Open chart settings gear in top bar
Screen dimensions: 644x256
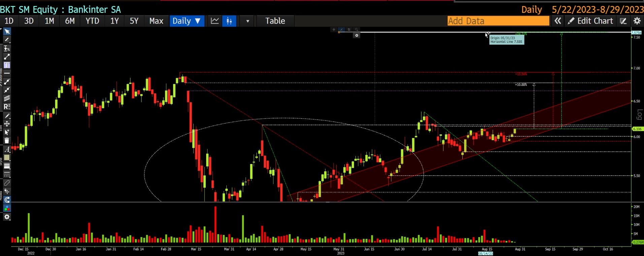pyautogui.click(x=637, y=21)
